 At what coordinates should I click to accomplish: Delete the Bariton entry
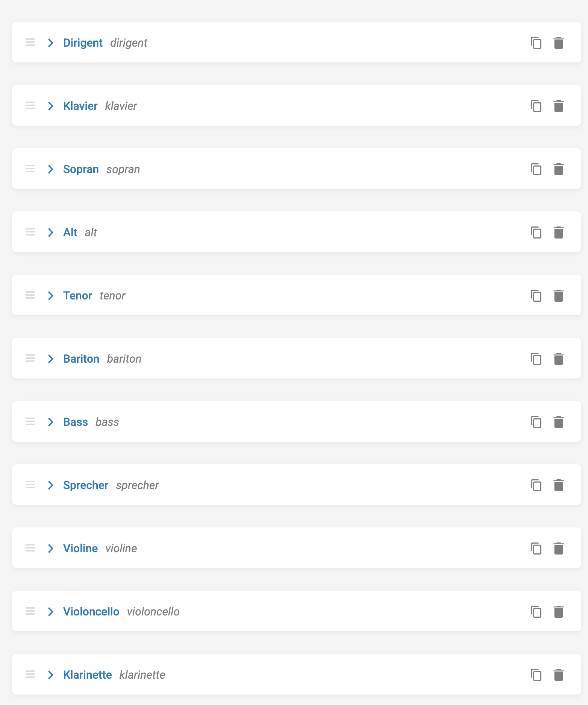(x=559, y=359)
